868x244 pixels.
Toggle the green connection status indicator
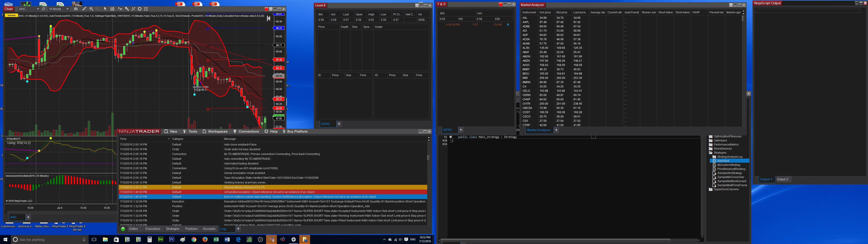pos(123,229)
